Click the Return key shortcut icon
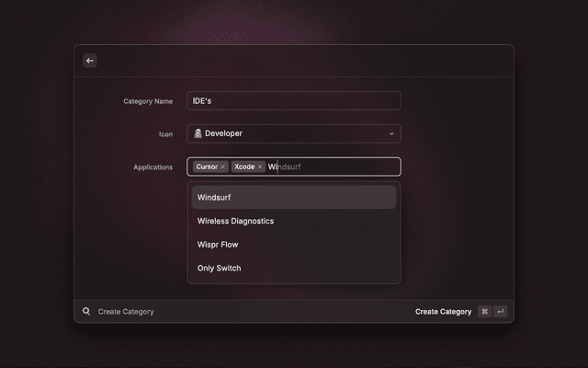Viewport: 588px width, 368px height. pos(500,312)
